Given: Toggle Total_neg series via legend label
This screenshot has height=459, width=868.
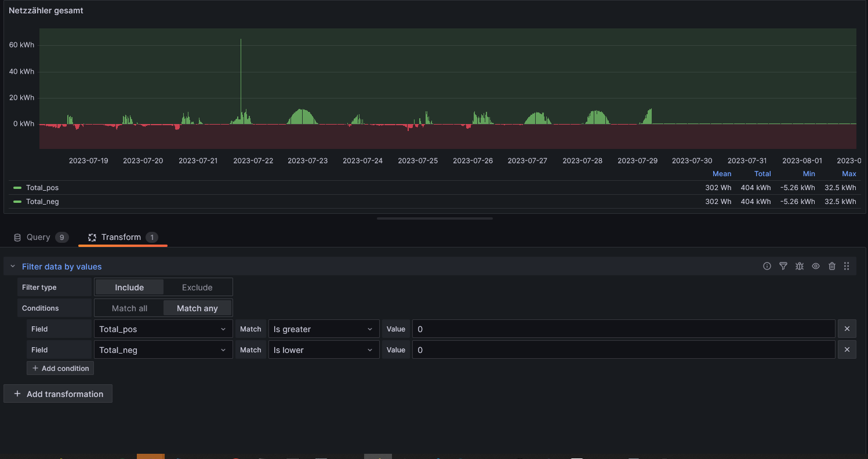Looking at the screenshot, I should (42, 202).
